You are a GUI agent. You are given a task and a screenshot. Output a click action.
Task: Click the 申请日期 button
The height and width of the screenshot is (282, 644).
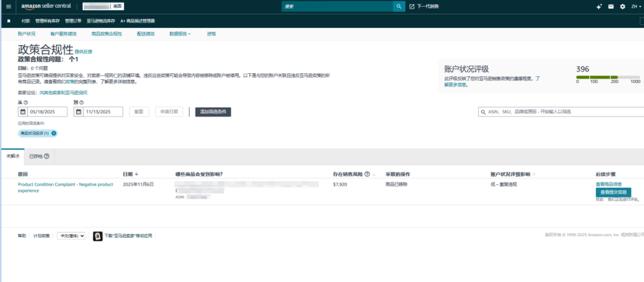169,111
